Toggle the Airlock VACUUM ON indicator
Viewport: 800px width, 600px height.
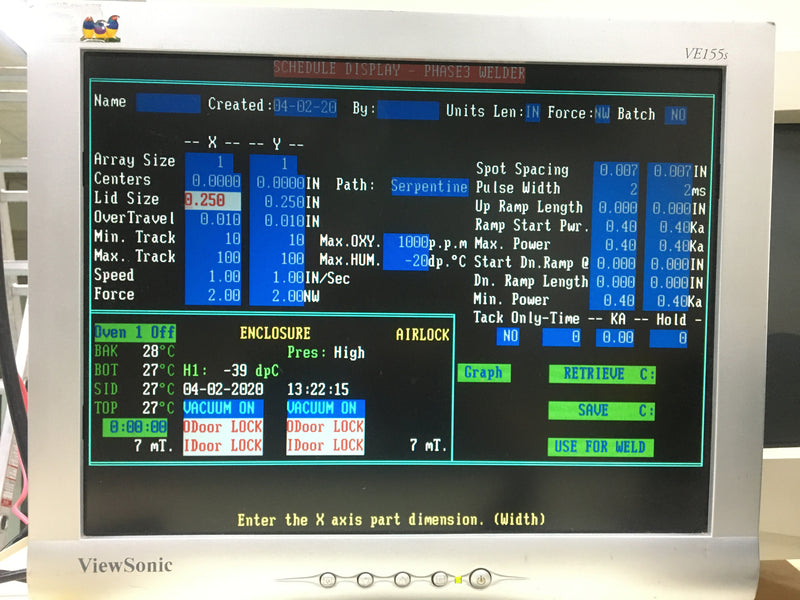(326, 408)
